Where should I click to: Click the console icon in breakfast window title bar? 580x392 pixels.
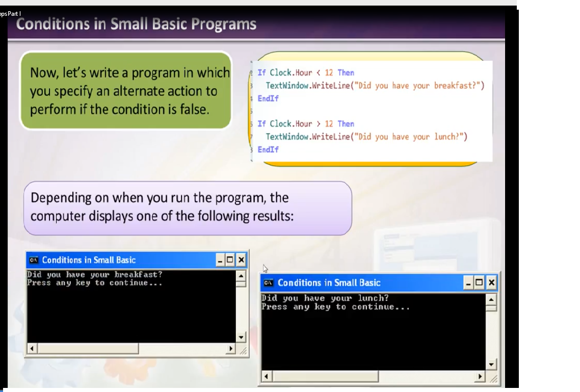(x=34, y=260)
